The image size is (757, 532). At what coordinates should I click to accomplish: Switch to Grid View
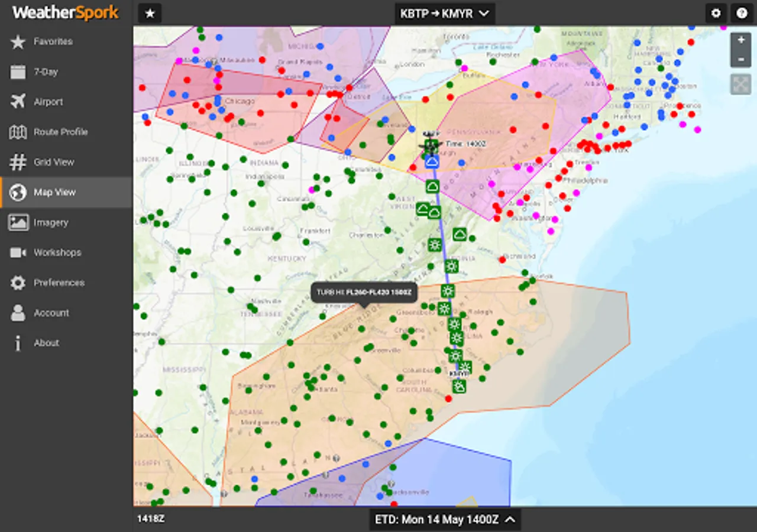tap(54, 162)
